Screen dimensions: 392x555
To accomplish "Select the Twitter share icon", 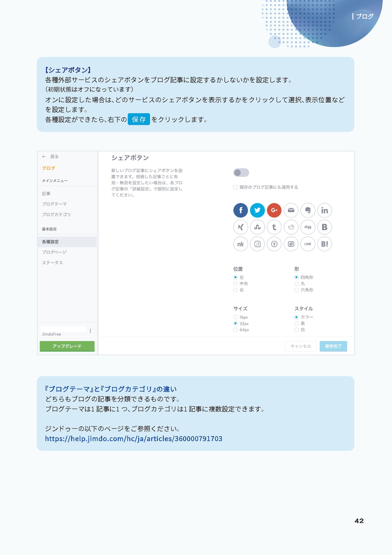I will coord(257,210).
